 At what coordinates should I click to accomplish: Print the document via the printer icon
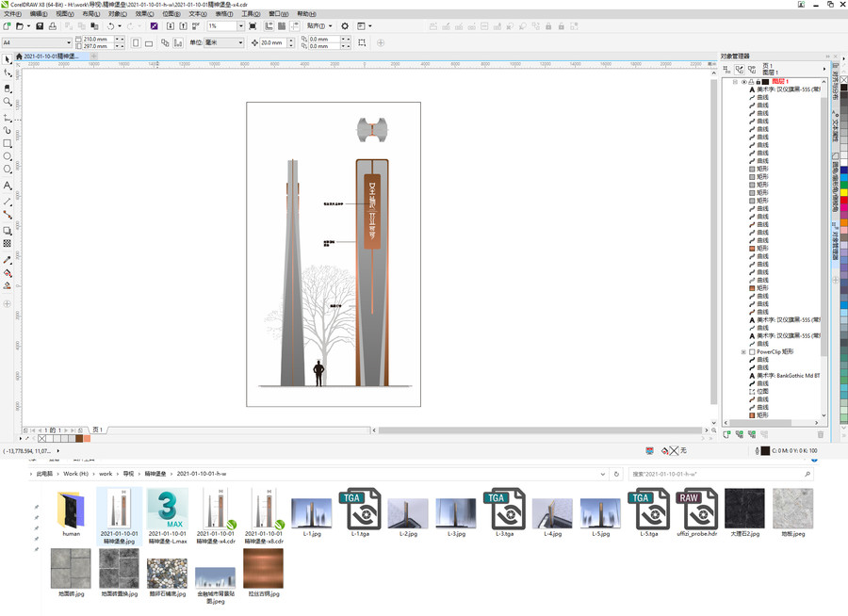[53, 26]
